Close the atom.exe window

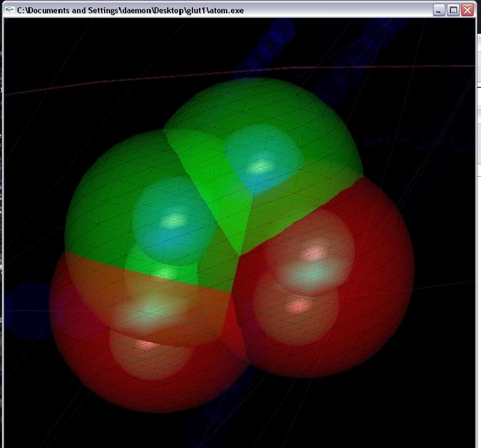click(x=467, y=10)
